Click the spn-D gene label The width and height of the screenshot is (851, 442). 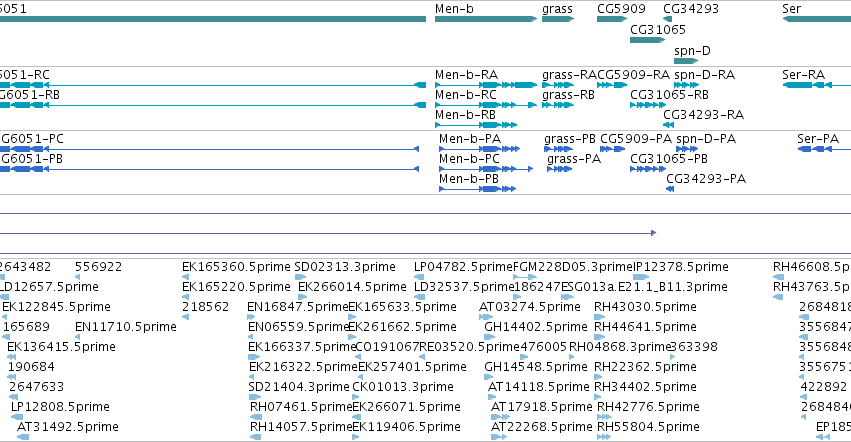692,51
